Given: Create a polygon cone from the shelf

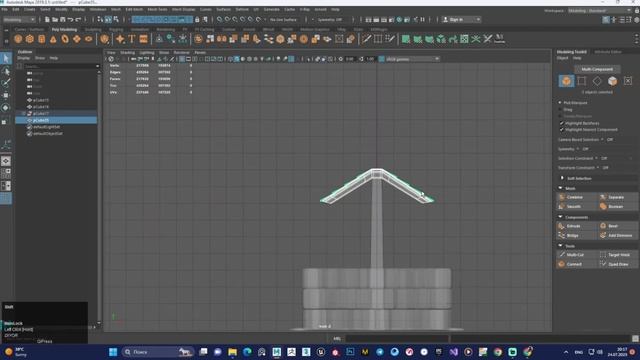Looking at the screenshot, I should pyautogui.click(x=53, y=39).
